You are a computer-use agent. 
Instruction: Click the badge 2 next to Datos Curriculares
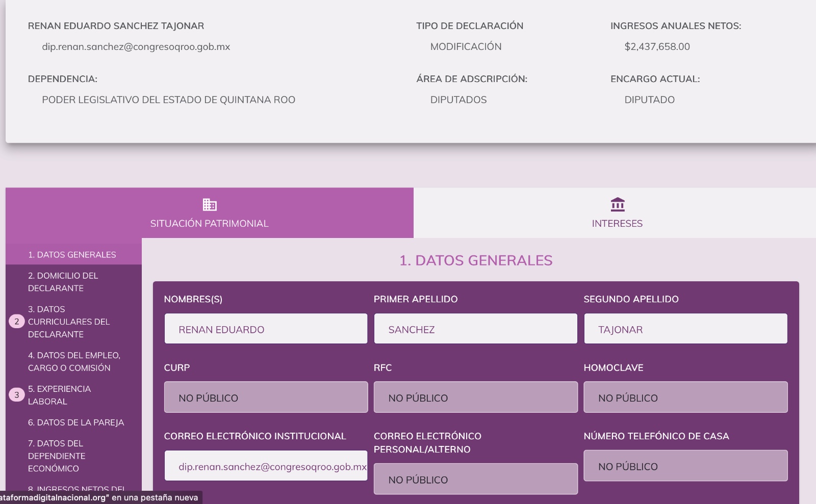coord(17,322)
